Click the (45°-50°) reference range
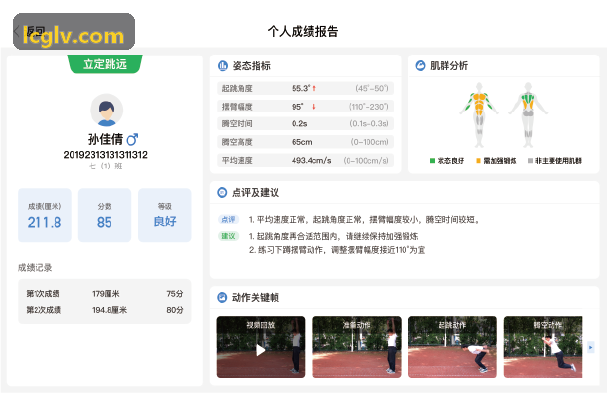Image resolution: width=607 pixels, height=393 pixels. (372, 88)
